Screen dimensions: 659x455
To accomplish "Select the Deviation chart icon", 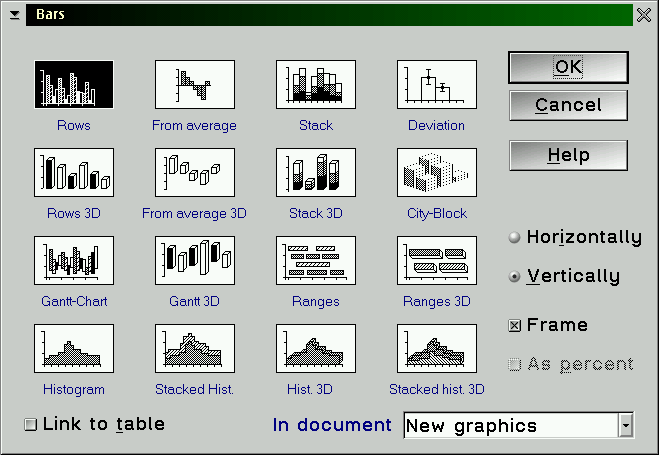I will [437, 85].
